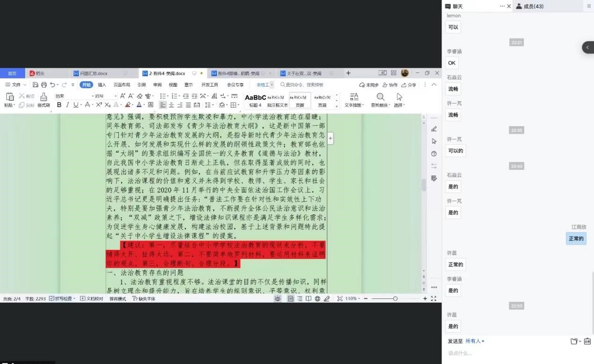Open the 引用 ribbon tab
The width and height of the screenshot is (594, 364).
pyautogui.click(x=141, y=85)
